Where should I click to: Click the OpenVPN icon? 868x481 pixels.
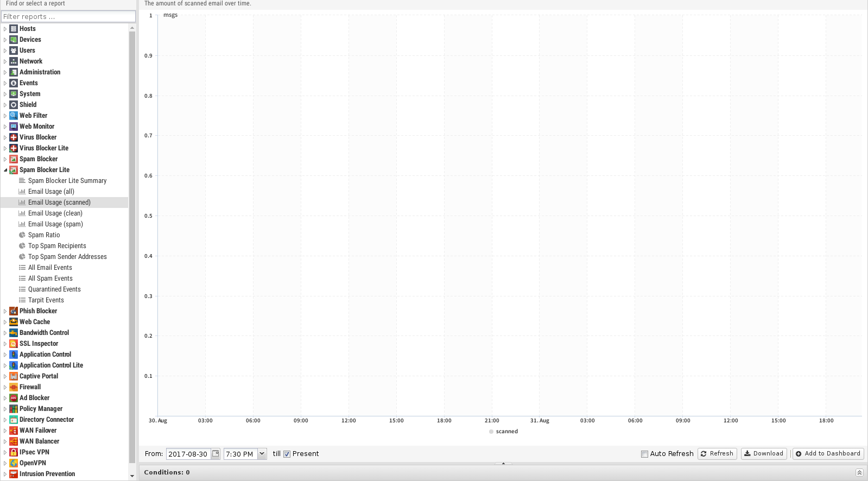[x=14, y=463]
